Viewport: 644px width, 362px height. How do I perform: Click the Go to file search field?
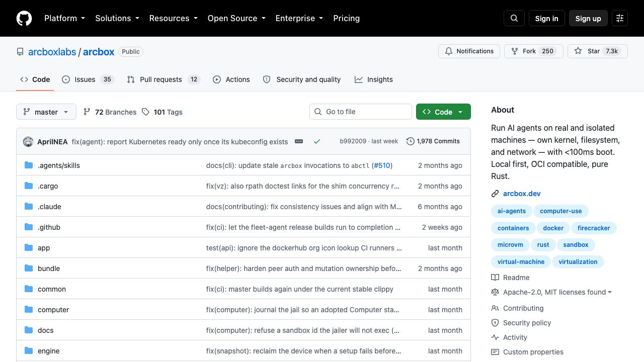(361, 112)
